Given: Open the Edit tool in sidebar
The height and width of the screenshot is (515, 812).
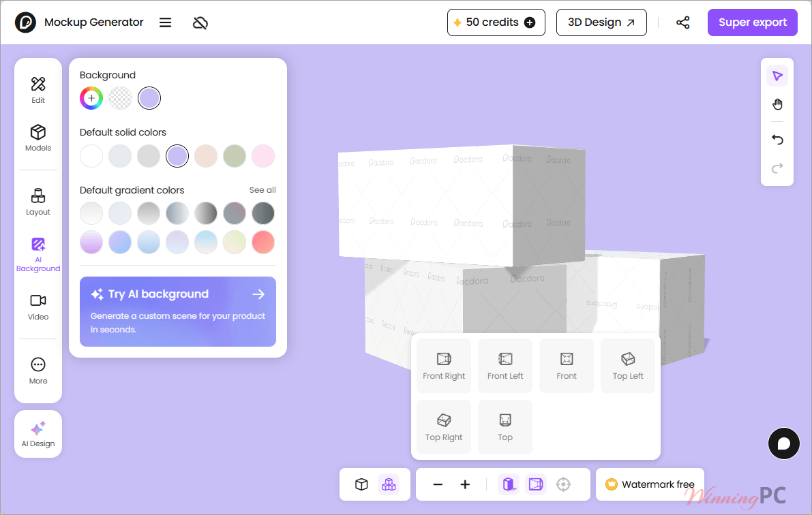Looking at the screenshot, I should pos(37,90).
